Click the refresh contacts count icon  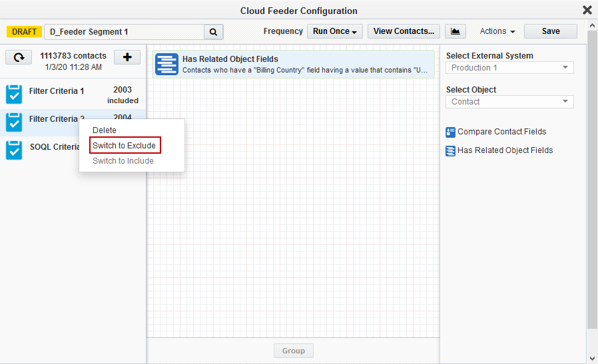(x=19, y=57)
